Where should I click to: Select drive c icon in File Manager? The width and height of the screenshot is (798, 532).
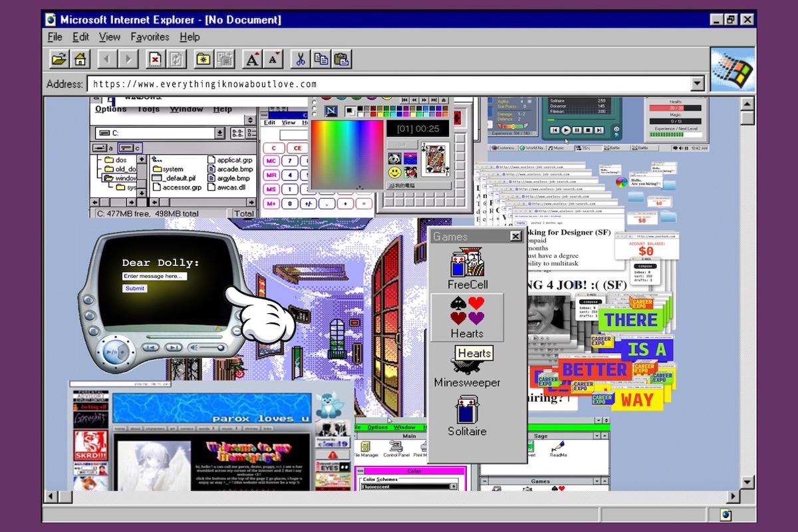(x=130, y=148)
